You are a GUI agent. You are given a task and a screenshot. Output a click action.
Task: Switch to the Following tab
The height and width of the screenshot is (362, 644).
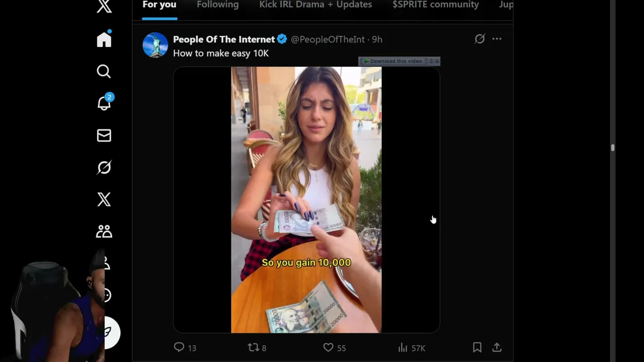point(218,5)
